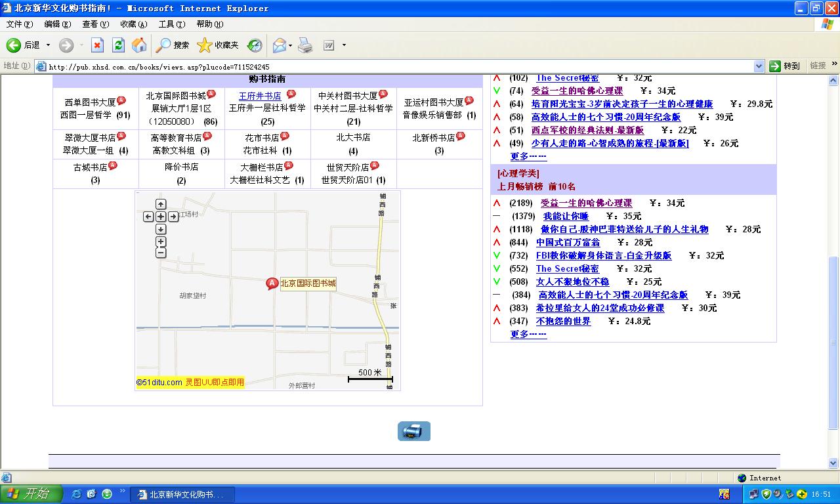Click the 51ditu.com 灵图UU即点即用 map link
This screenshot has width=840, height=504.
click(190, 382)
